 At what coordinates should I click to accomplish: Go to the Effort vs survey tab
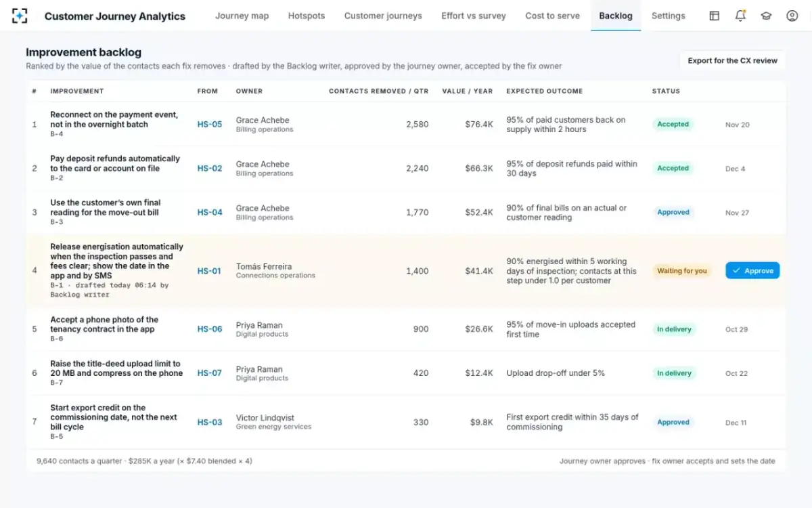(x=474, y=16)
